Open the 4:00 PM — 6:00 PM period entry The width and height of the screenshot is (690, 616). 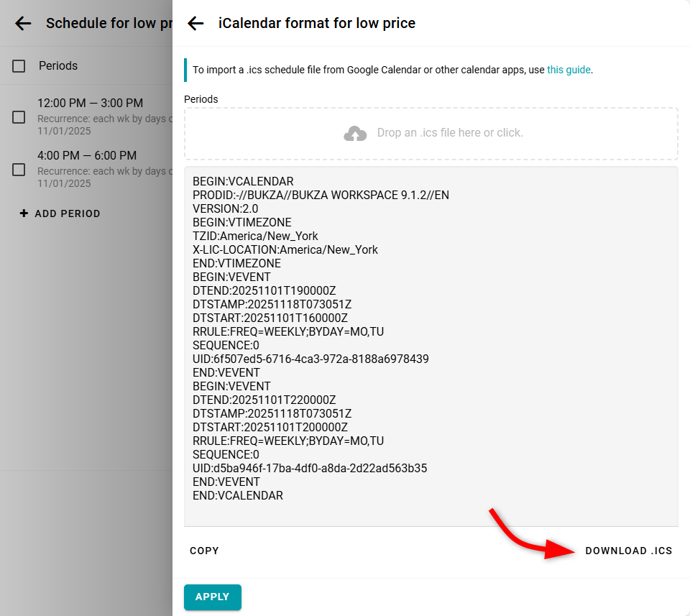pyautogui.click(x=87, y=156)
